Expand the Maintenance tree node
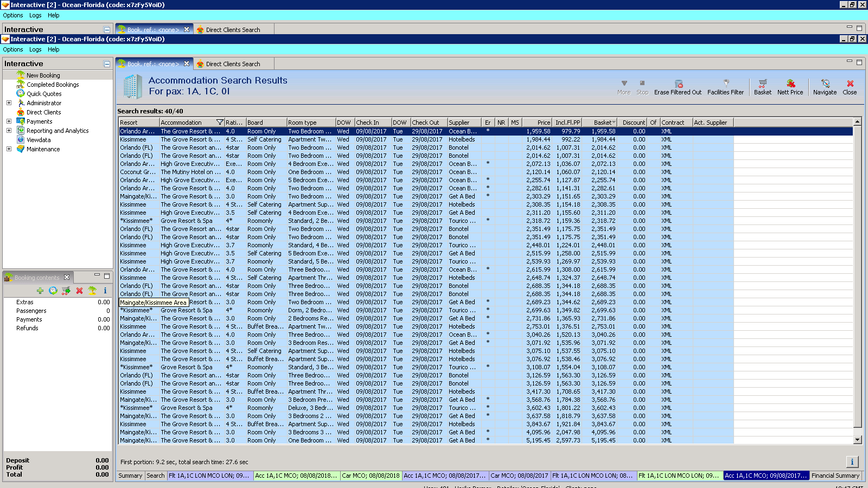868x488 pixels. [9, 149]
